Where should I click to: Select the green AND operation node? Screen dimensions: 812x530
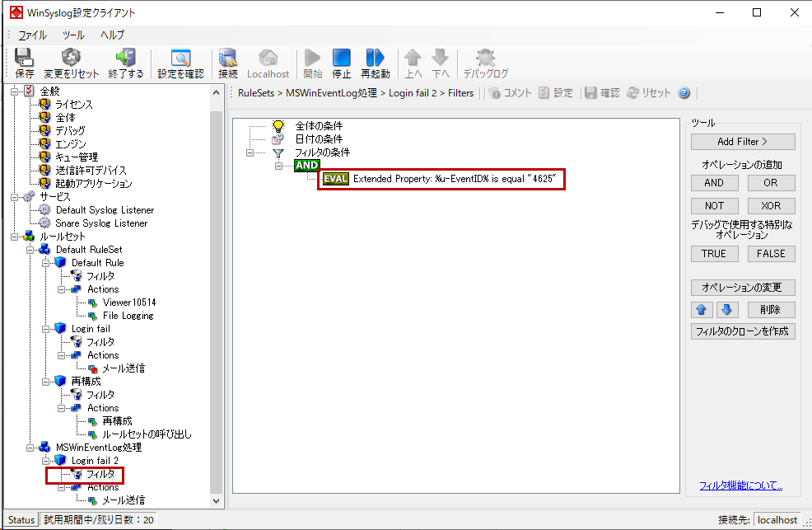[306, 166]
